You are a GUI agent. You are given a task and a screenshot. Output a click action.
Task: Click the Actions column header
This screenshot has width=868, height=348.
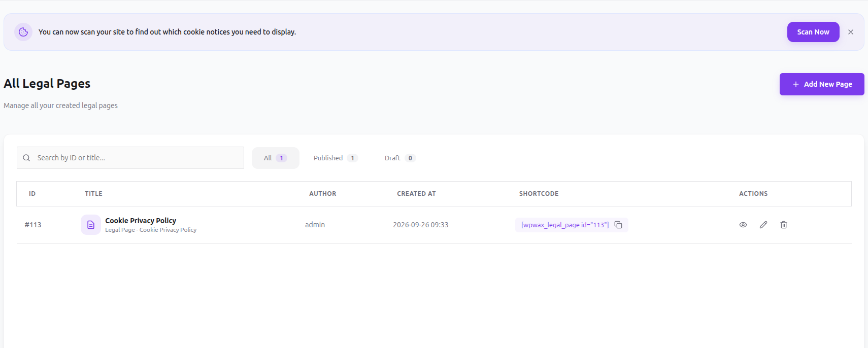(x=753, y=194)
